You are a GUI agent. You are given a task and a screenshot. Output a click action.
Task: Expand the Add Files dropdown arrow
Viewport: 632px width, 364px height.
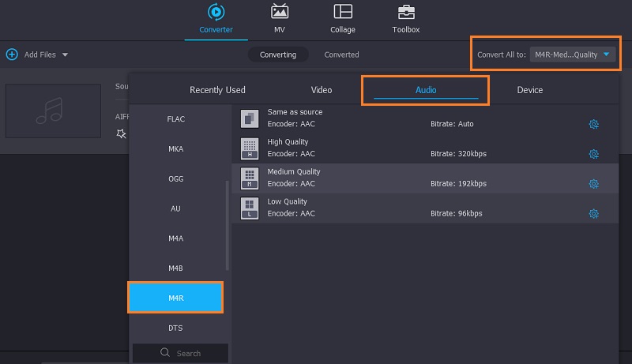pyautogui.click(x=65, y=54)
